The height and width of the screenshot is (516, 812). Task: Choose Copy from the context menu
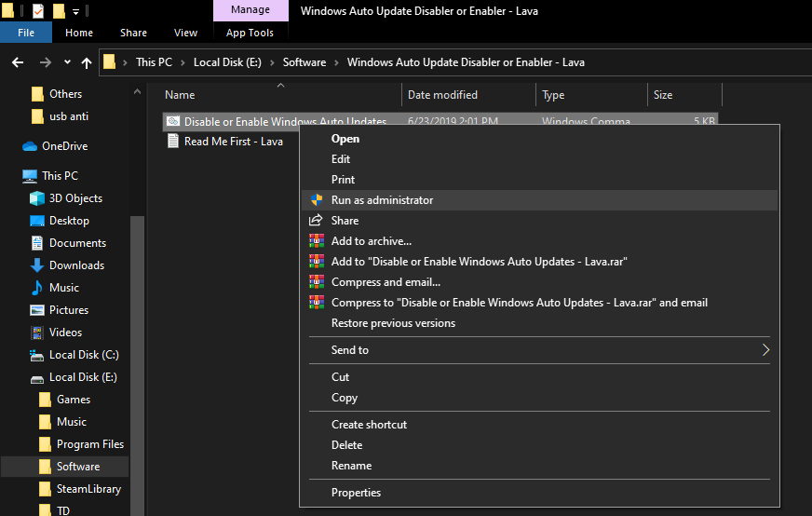(x=539, y=398)
